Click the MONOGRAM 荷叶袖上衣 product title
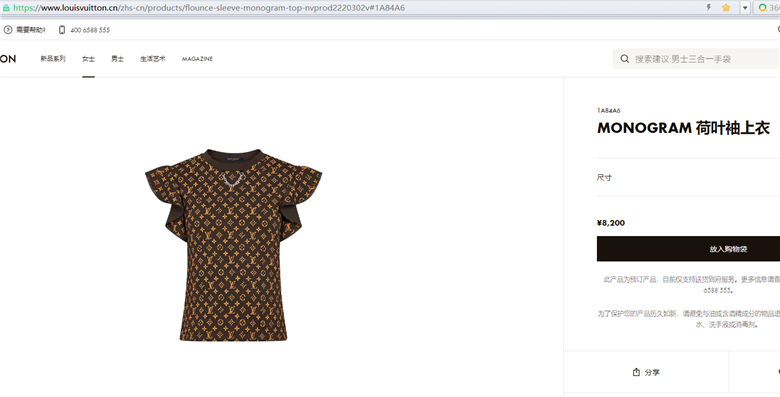The width and height of the screenshot is (780, 397). click(683, 128)
